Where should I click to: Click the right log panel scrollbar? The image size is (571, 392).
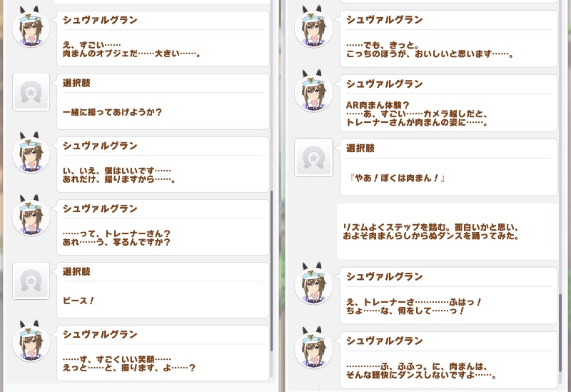coord(560,333)
